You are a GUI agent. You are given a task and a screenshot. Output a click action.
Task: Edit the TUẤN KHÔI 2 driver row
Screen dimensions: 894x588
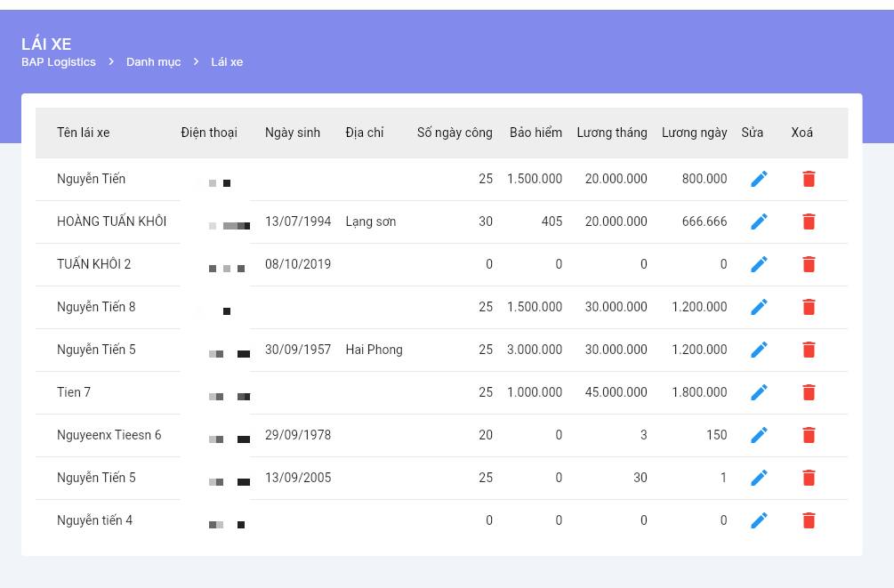(x=759, y=264)
